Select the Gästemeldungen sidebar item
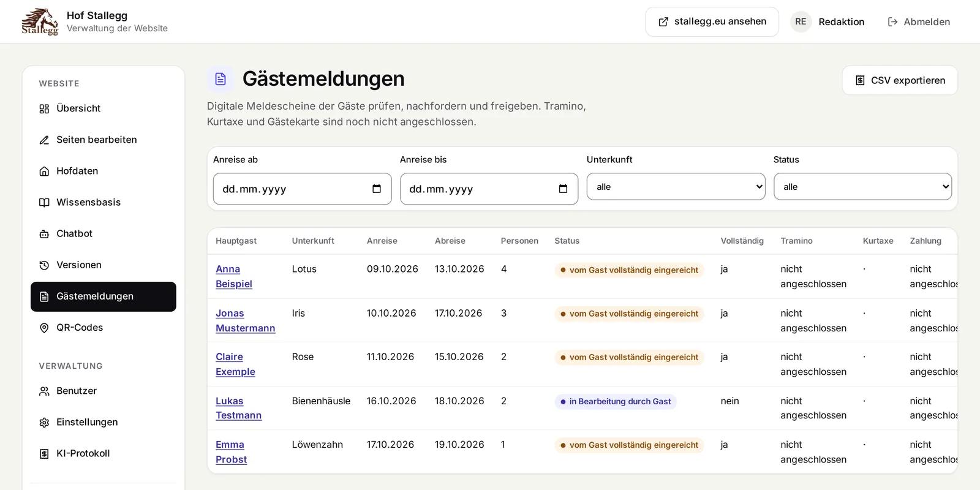Viewport: 980px width, 490px height. [104, 296]
